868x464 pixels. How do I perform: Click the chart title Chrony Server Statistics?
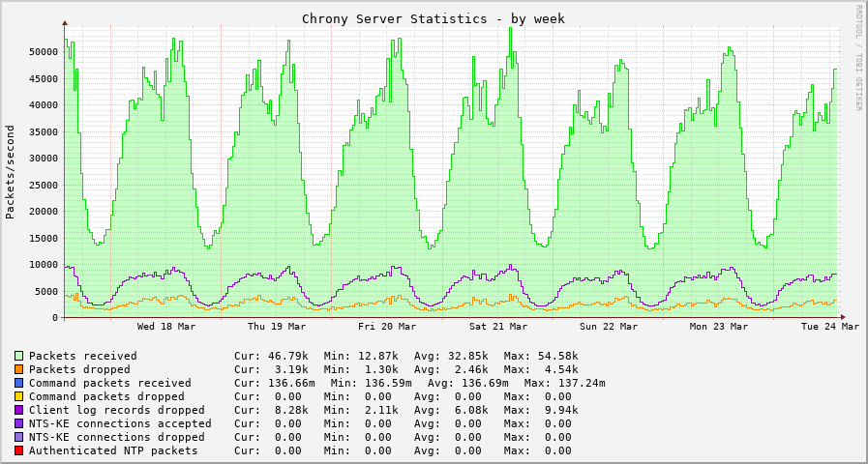(434, 18)
